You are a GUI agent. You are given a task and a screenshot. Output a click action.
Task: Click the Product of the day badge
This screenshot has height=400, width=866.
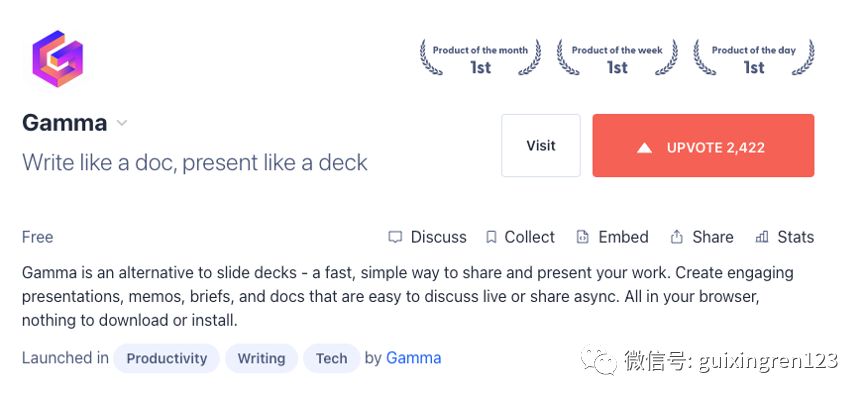point(754,59)
